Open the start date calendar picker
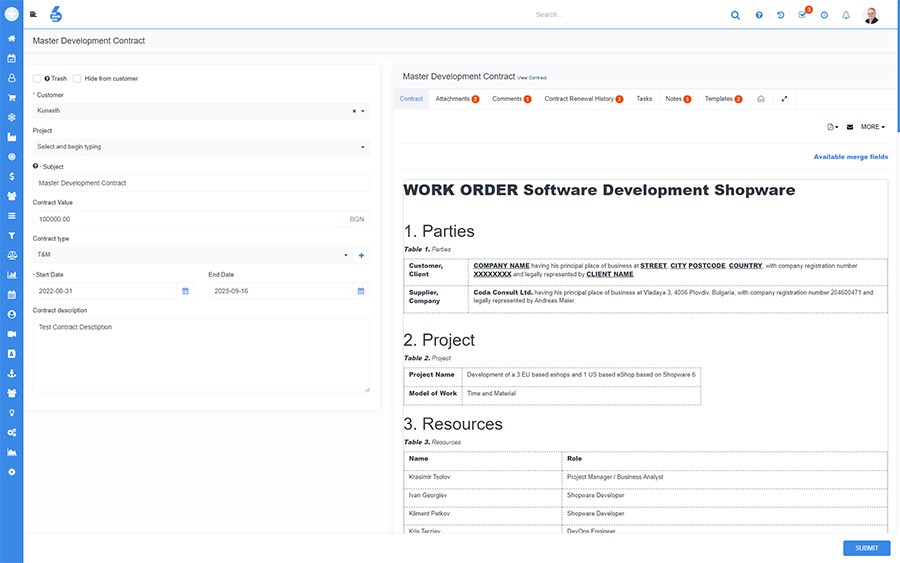 coord(185,291)
